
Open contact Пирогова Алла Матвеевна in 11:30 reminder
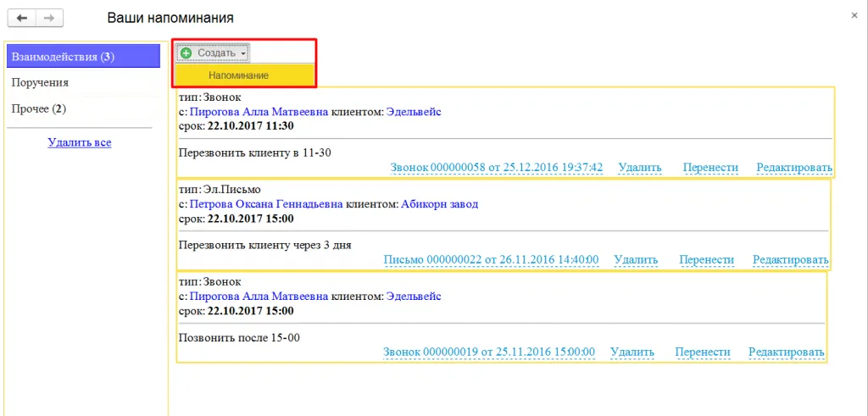[259, 113]
